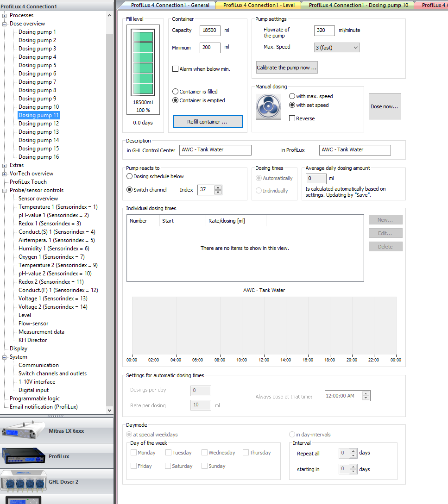Collapse the Dose overview tree node

pyautogui.click(x=5, y=24)
